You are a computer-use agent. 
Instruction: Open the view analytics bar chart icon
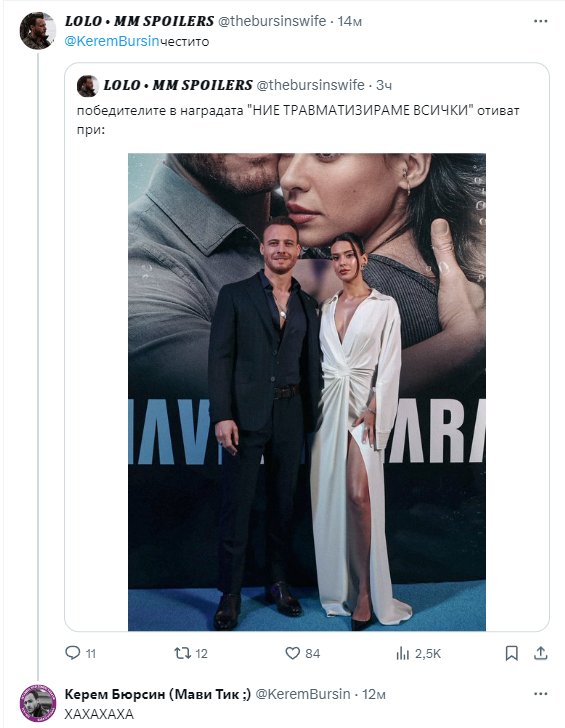pos(403,653)
